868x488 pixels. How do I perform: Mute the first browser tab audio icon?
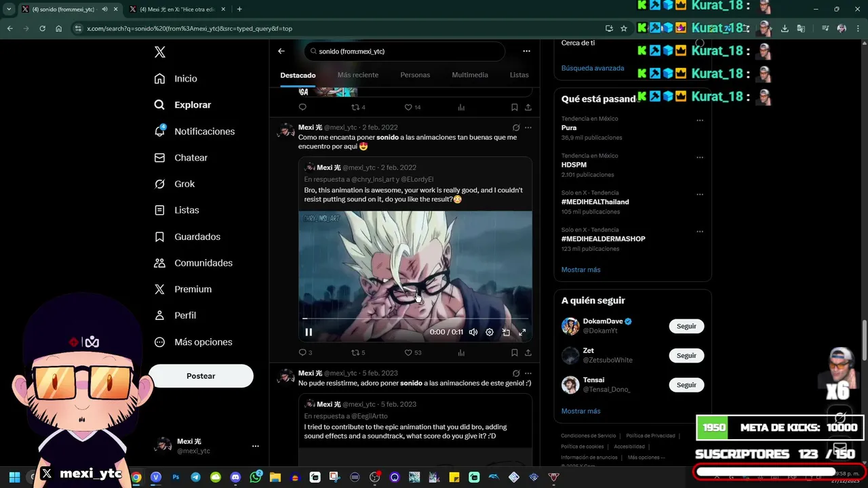click(x=104, y=9)
